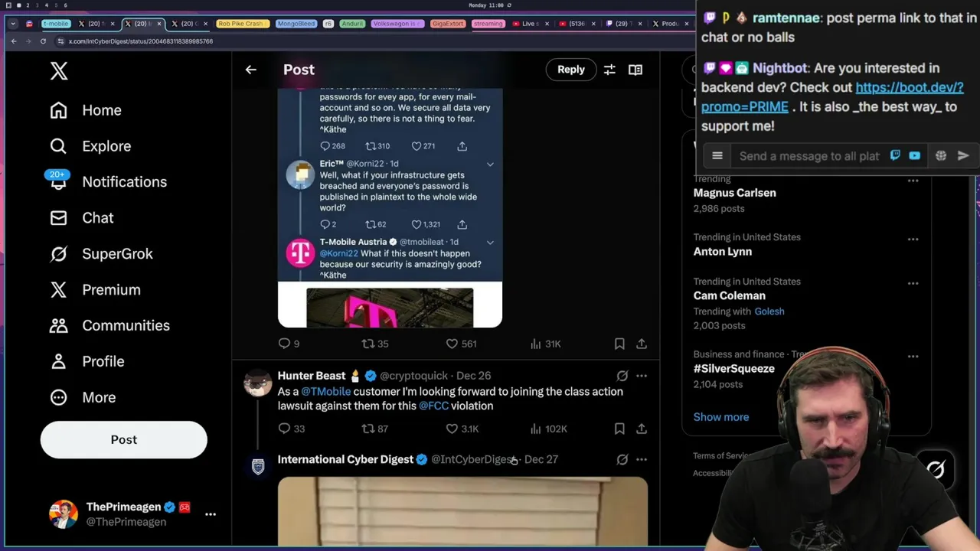This screenshot has width=980, height=551.
Task: Bookmark Hunter Beast's reply
Action: pyautogui.click(x=619, y=429)
